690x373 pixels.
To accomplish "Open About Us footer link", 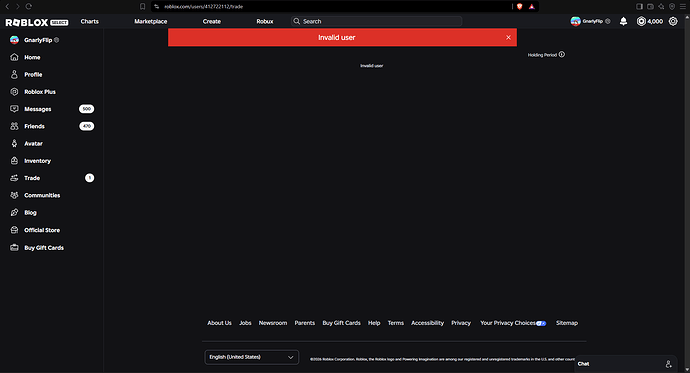I will click(x=219, y=323).
